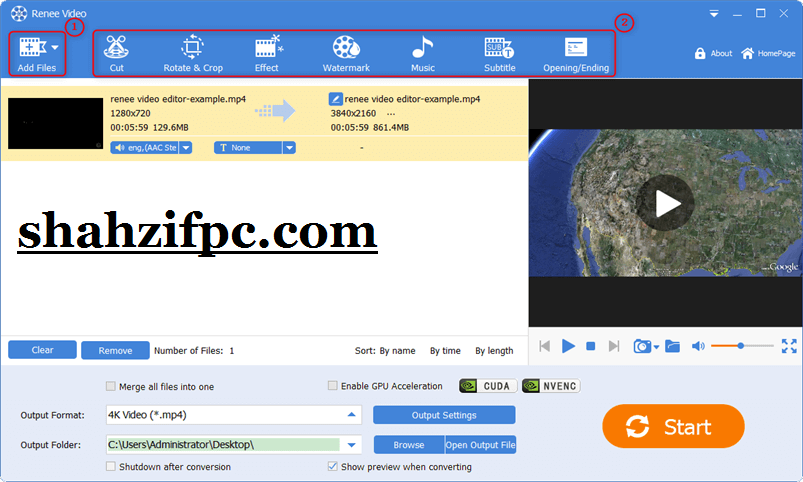Open the Effect tool
The width and height of the screenshot is (803, 482).
267,53
